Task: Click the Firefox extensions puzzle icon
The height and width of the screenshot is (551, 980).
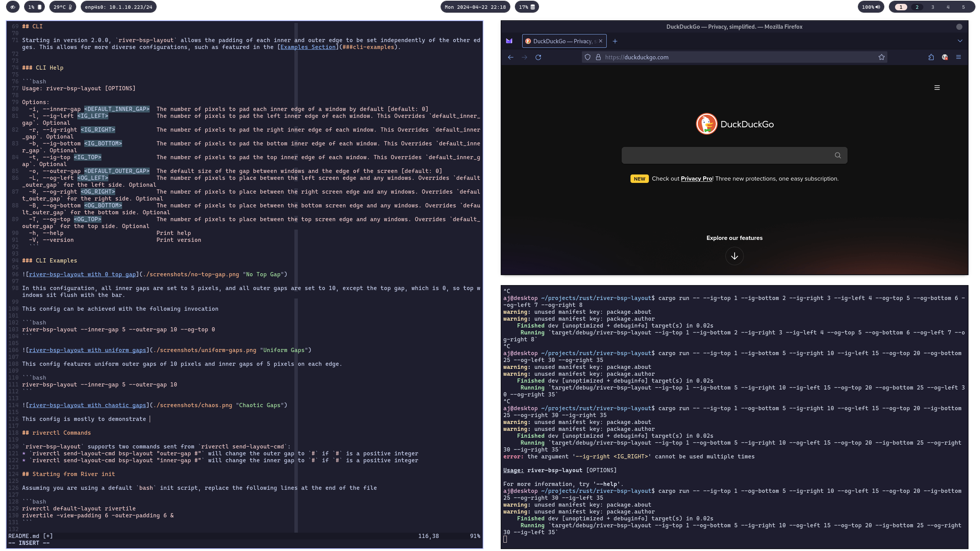Action: tap(931, 57)
